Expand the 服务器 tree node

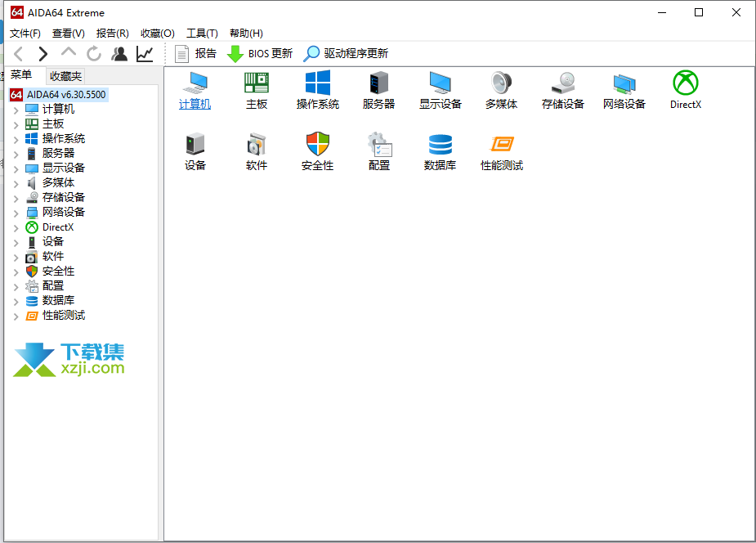point(16,155)
